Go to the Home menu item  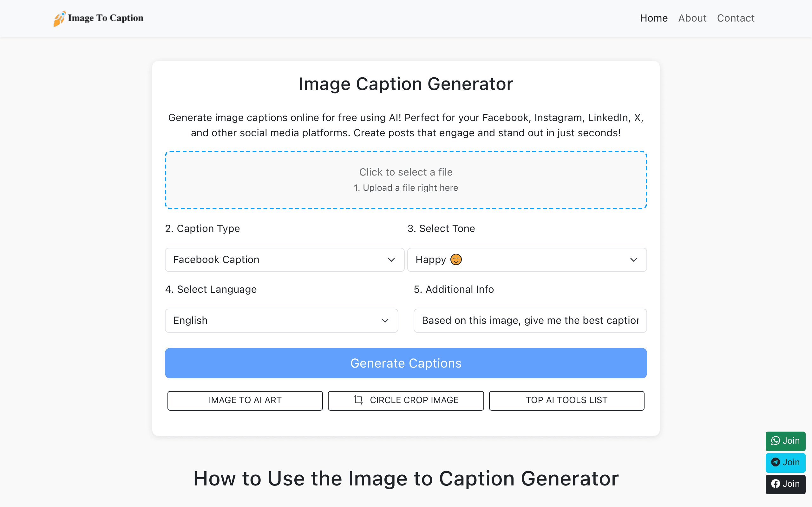click(x=654, y=18)
